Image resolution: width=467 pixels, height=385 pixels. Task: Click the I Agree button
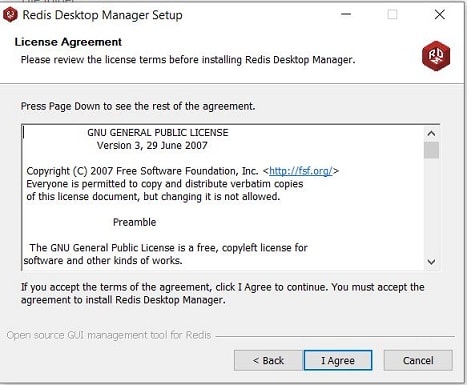(x=338, y=360)
